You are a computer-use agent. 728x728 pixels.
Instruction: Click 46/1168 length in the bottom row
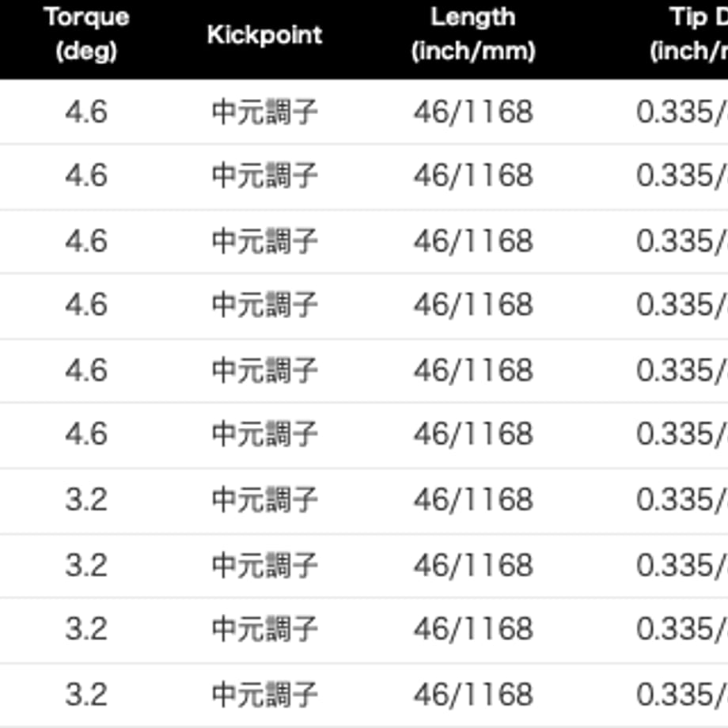(x=473, y=695)
